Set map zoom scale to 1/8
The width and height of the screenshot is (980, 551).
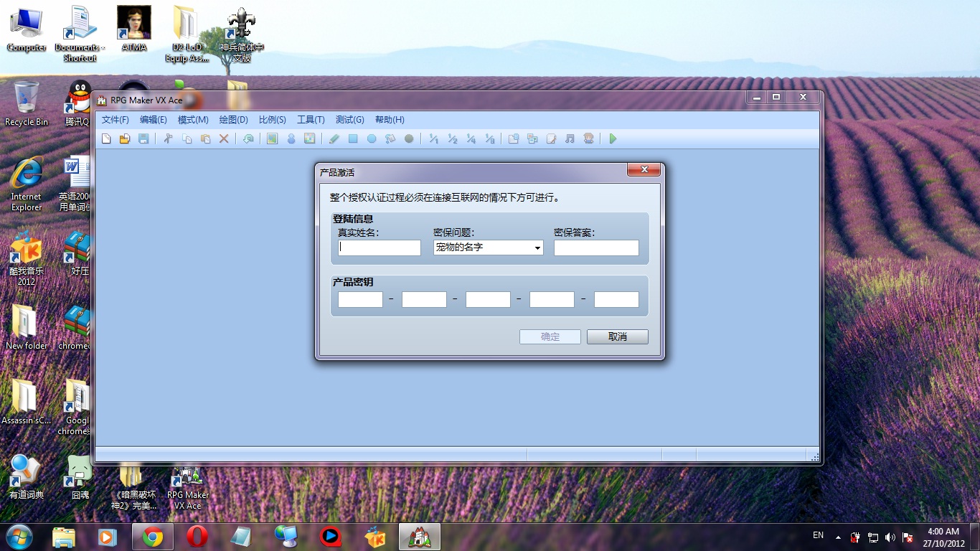[489, 138]
